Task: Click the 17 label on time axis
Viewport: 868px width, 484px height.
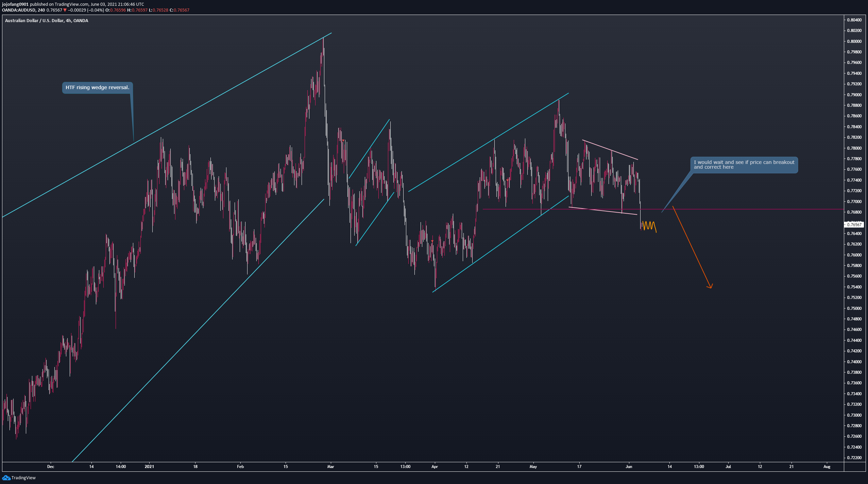Action: coord(579,467)
